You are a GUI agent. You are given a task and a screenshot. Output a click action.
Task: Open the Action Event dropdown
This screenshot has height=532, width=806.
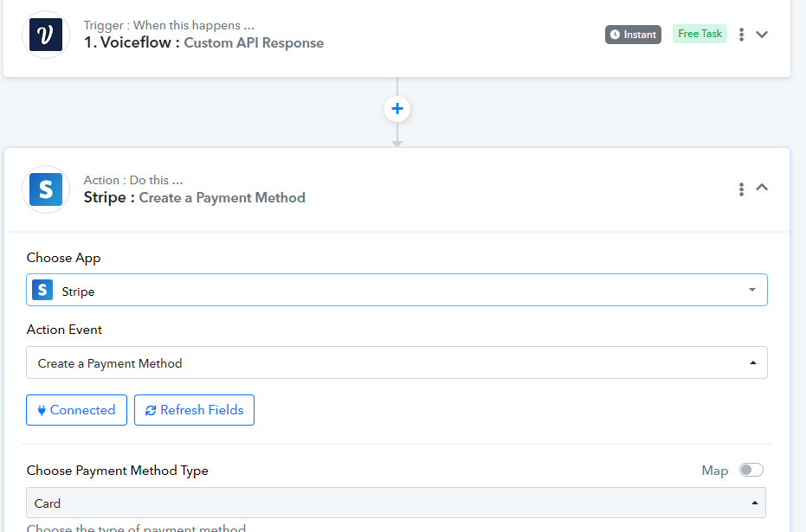tap(397, 362)
